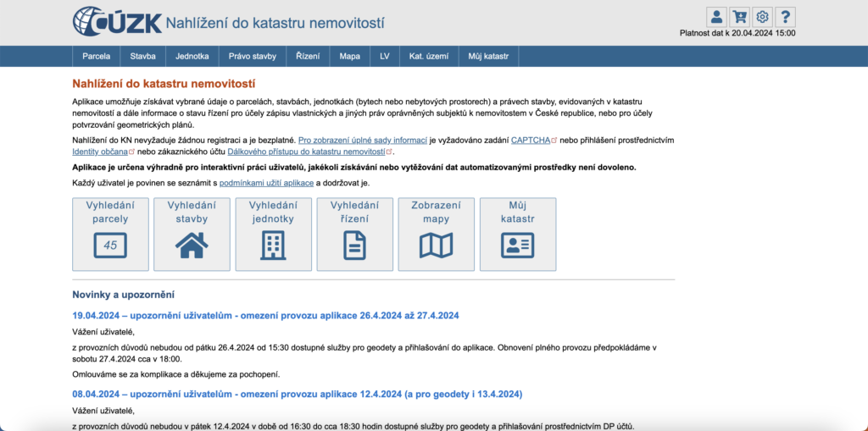Open Řízení in the navigation bar

pos(308,56)
